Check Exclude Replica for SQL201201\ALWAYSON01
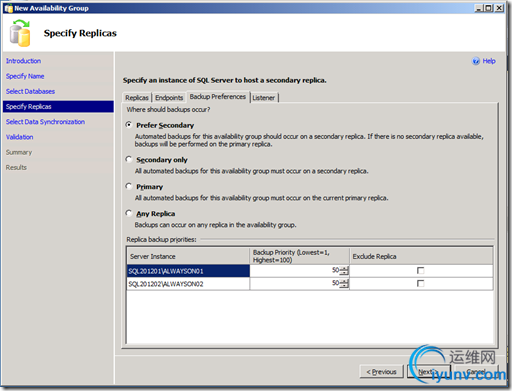The width and height of the screenshot is (512, 391). pyautogui.click(x=421, y=270)
